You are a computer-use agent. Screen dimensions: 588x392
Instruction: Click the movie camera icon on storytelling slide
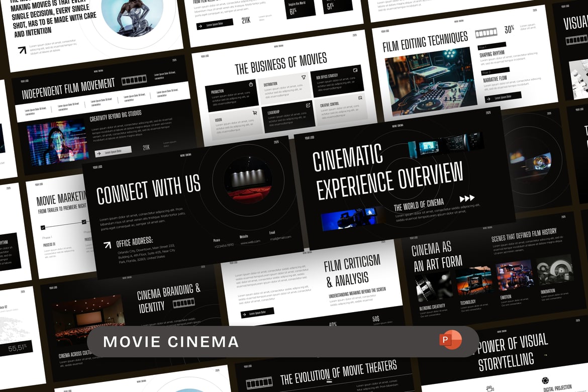point(490,388)
